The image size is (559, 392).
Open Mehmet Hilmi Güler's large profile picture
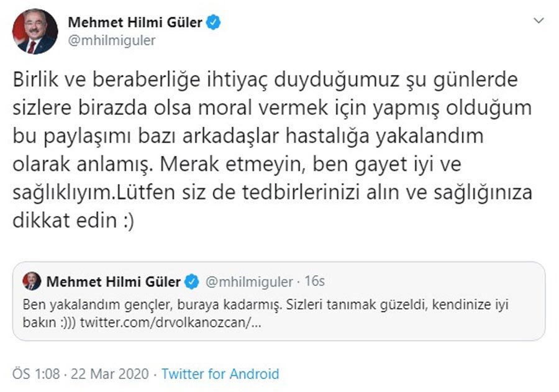point(35,32)
